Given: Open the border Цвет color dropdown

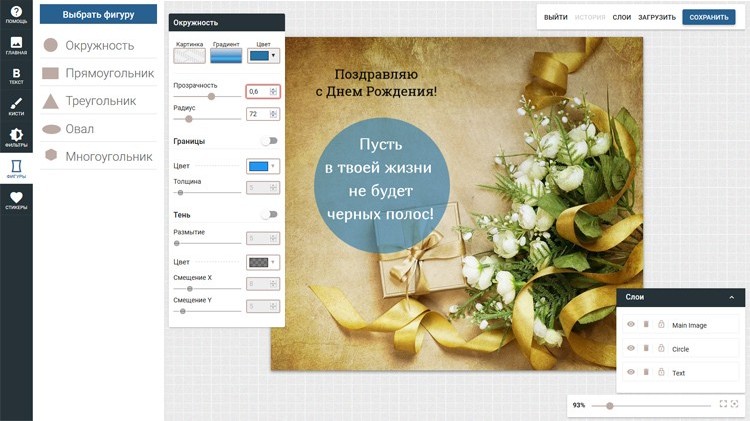Looking at the screenshot, I should [263, 166].
